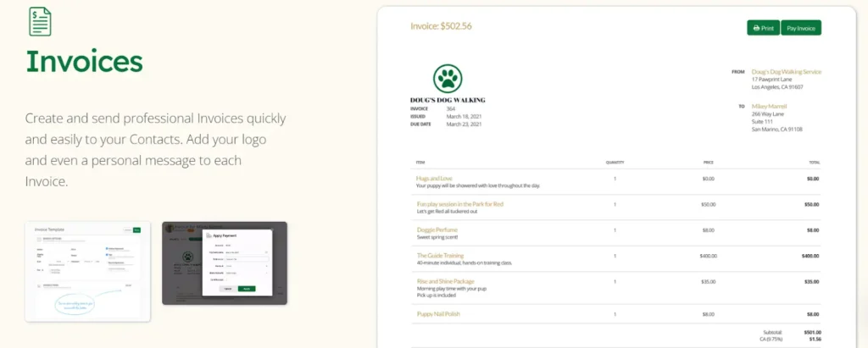Click the ITEM column header

pyautogui.click(x=420, y=161)
